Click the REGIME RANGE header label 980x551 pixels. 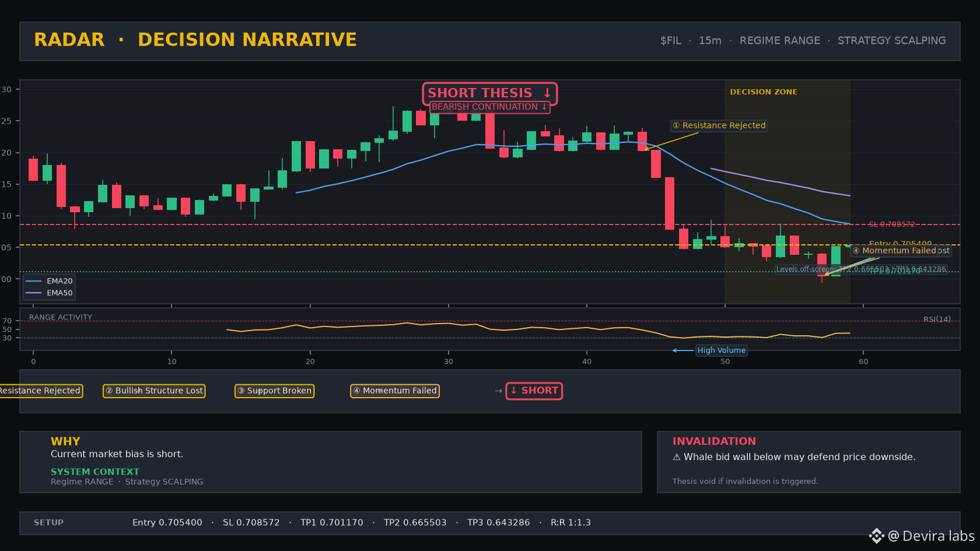779,41
